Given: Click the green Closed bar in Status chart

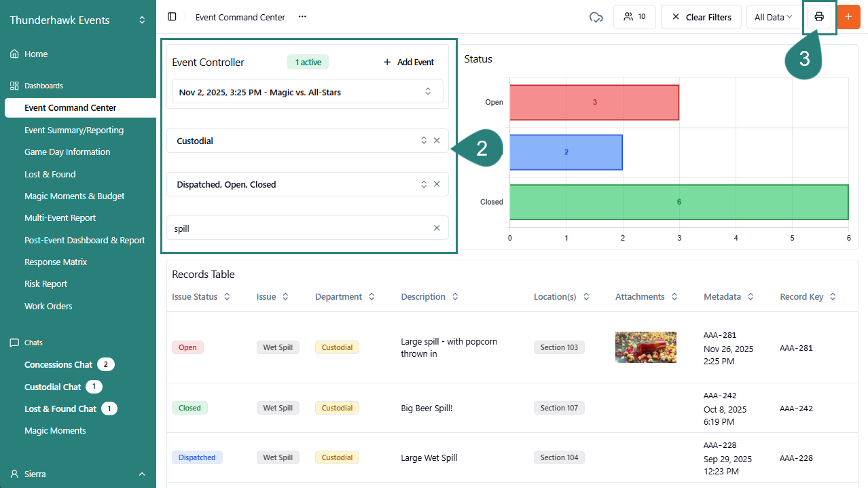Looking at the screenshot, I should pyautogui.click(x=679, y=202).
